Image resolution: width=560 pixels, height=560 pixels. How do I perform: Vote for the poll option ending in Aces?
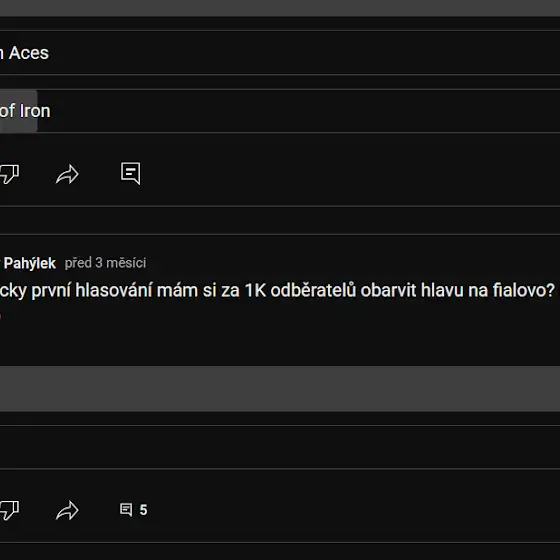click(x=280, y=53)
